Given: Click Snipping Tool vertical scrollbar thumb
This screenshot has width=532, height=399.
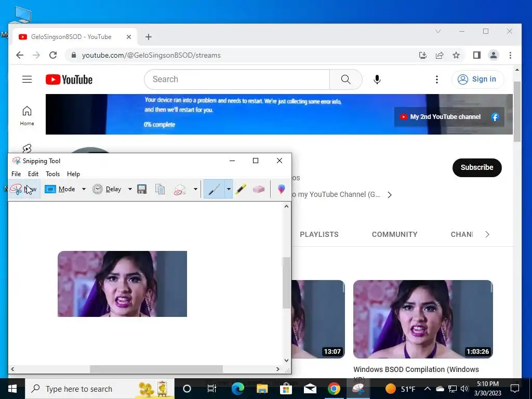Looking at the screenshot, I should pos(286,283).
